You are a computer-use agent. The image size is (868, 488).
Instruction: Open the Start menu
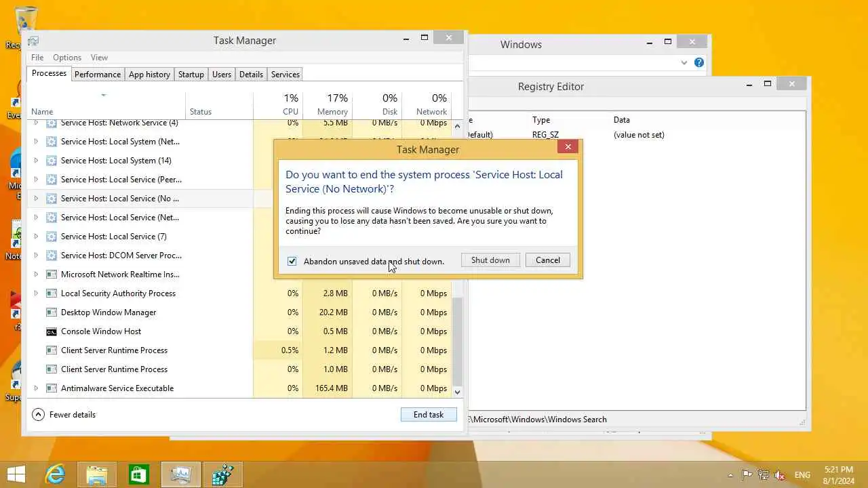(16, 474)
